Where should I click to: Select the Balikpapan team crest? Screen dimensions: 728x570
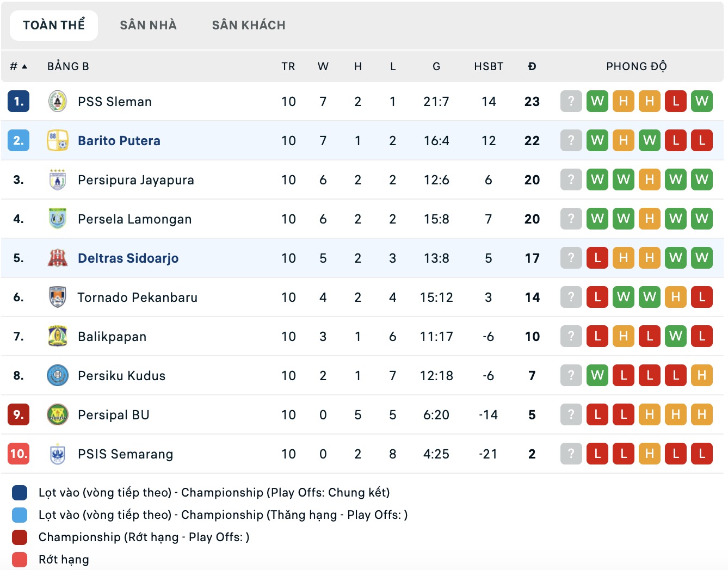point(58,336)
